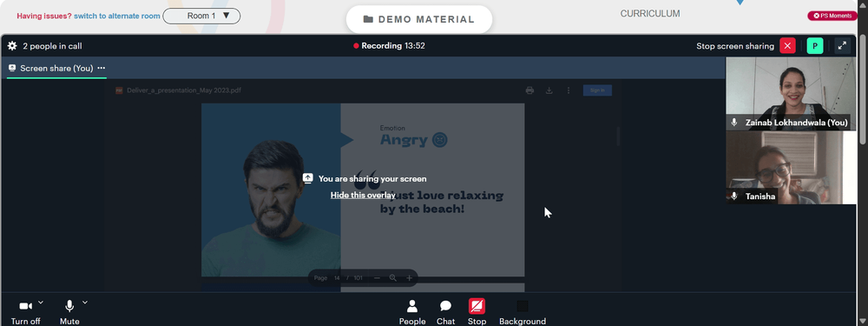Click the Stop screen sharing text label
This screenshot has height=326, width=868.
(x=735, y=46)
